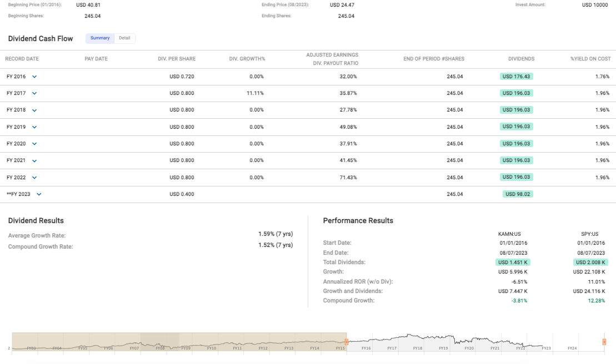Open FY 2017 dividend details via its arrow icon
Image resolution: width=616 pixels, height=364 pixels.
[x=34, y=93]
